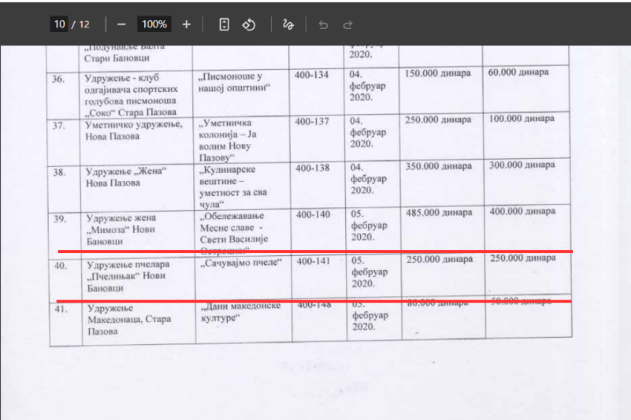
Task: Select the draw annotation tool
Action: tap(289, 23)
